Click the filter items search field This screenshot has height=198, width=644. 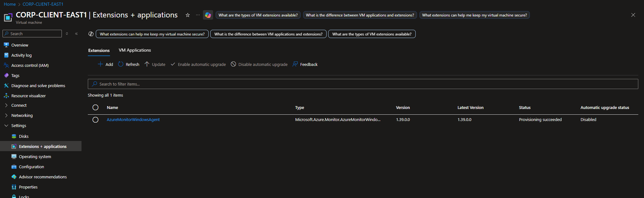pyautogui.click(x=363, y=84)
